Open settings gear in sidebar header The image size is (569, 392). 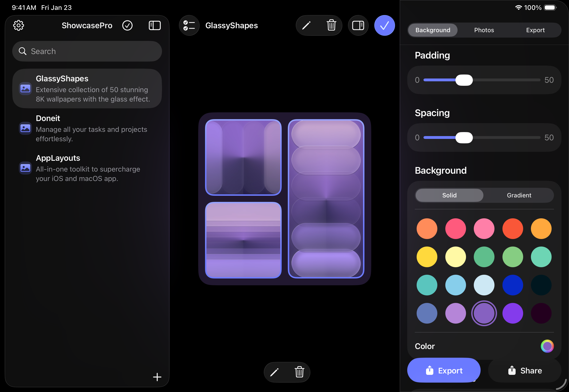[18, 25]
